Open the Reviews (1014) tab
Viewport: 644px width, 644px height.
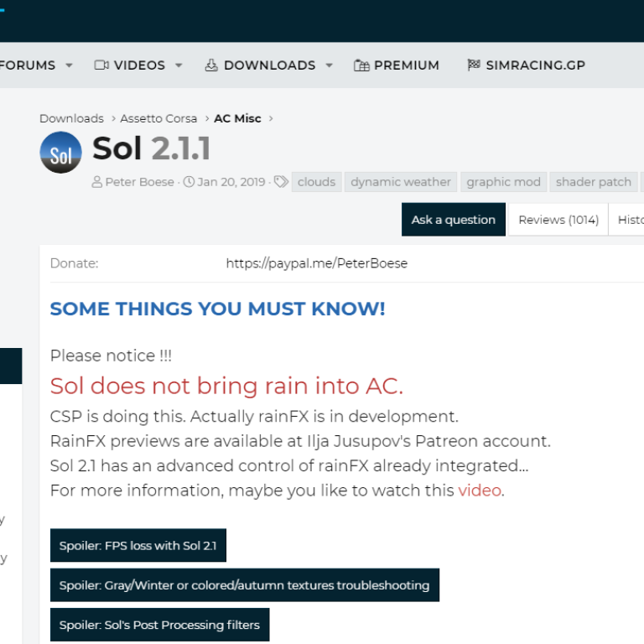[558, 220]
